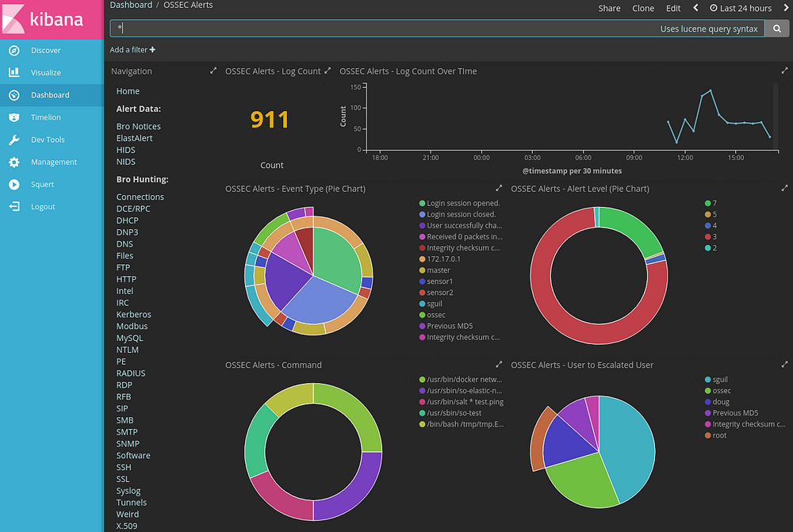Click the green slice of Alert Level donut
This screenshot has width=793, height=532.
click(636, 225)
